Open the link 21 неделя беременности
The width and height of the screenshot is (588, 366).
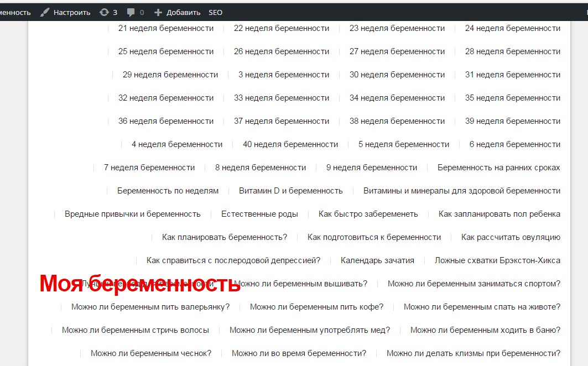click(x=166, y=28)
